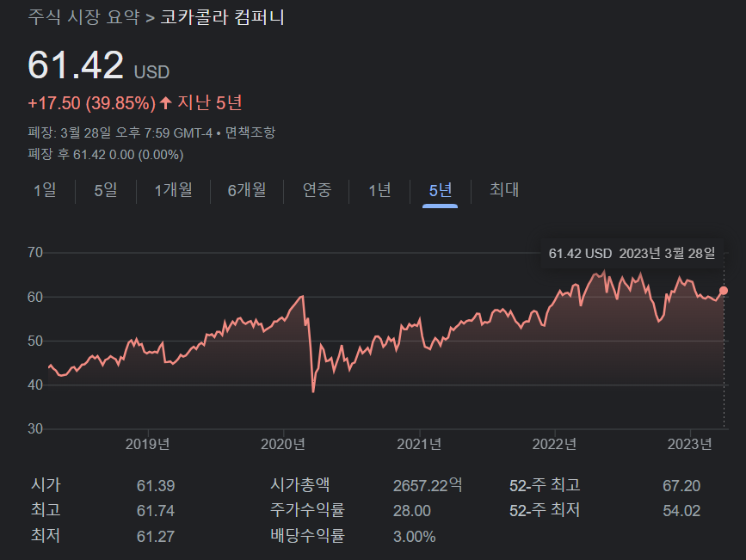Image resolution: width=746 pixels, height=560 pixels.
Task: Click the 30 y-axis label
Action: [x=35, y=429]
